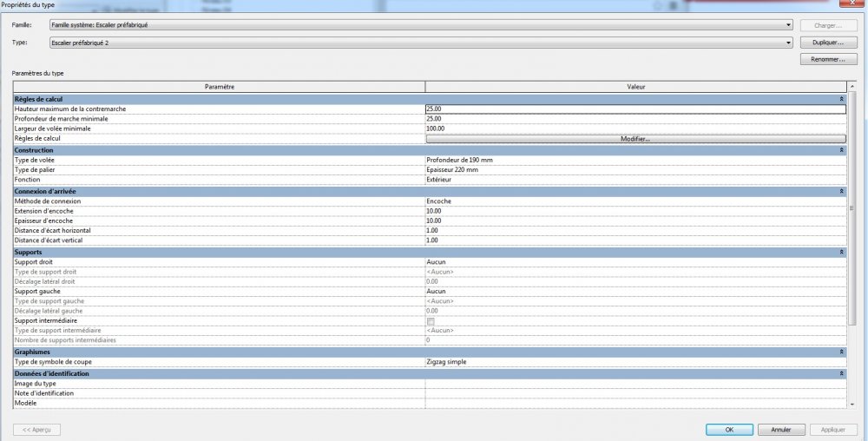Click Nombre de supports intermédiaires label
868x441 pixels.
[65, 340]
